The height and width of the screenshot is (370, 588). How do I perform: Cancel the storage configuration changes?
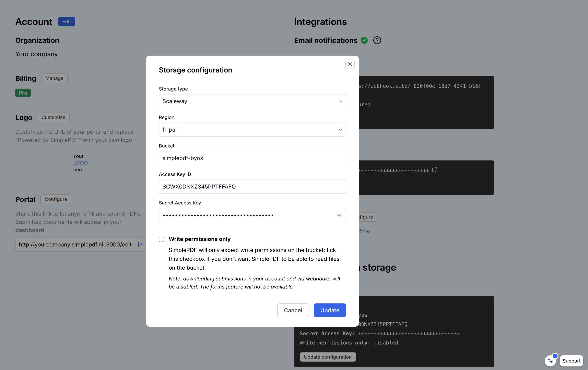click(x=293, y=310)
